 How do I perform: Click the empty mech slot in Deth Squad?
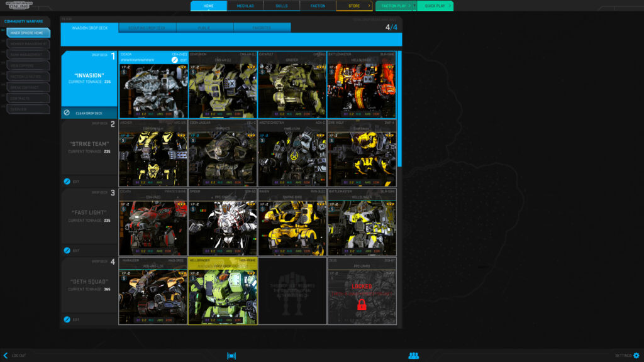click(292, 291)
